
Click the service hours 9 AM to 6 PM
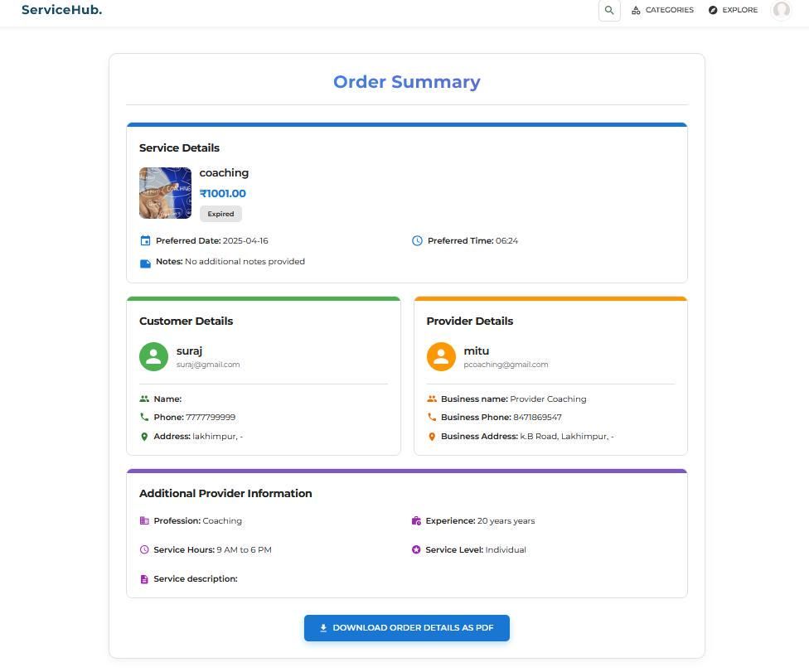tap(244, 549)
